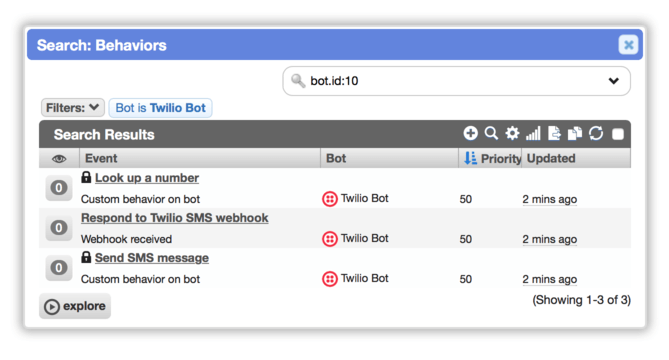Click the watcher count badge beside Look up a number
This screenshot has width=669, height=360.
(x=59, y=188)
